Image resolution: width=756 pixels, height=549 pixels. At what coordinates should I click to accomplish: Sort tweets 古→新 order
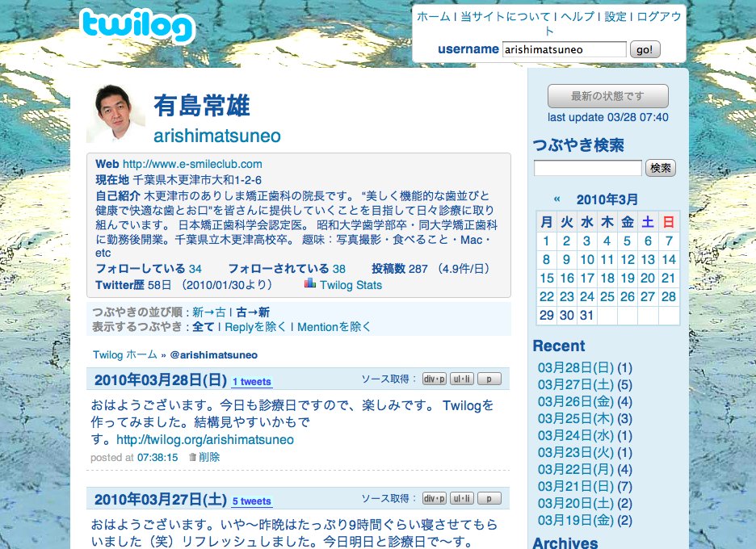click(x=253, y=312)
